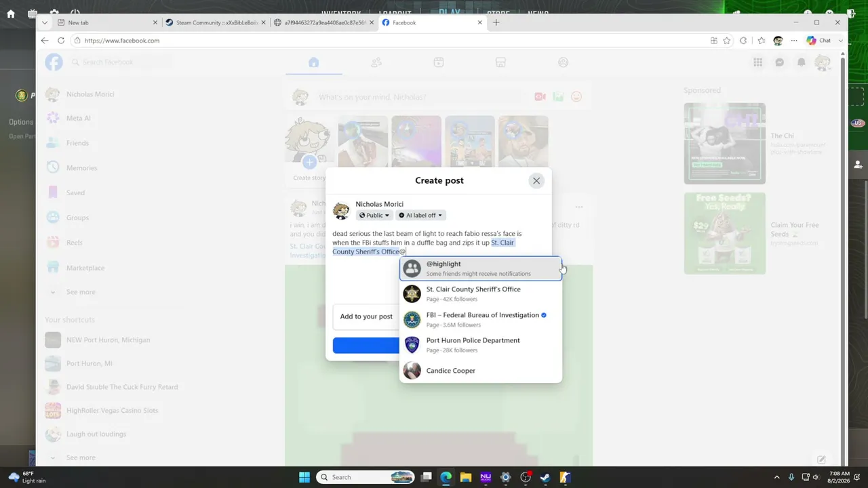This screenshot has width=868, height=488.
Task: Open Steam from the taskbar
Action: (545, 477)
